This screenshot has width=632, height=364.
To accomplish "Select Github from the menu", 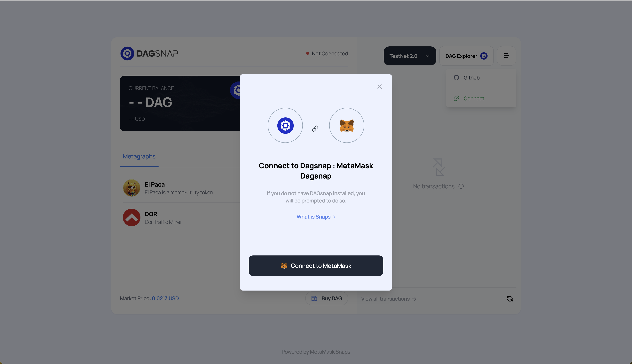I will coord(471,78).
